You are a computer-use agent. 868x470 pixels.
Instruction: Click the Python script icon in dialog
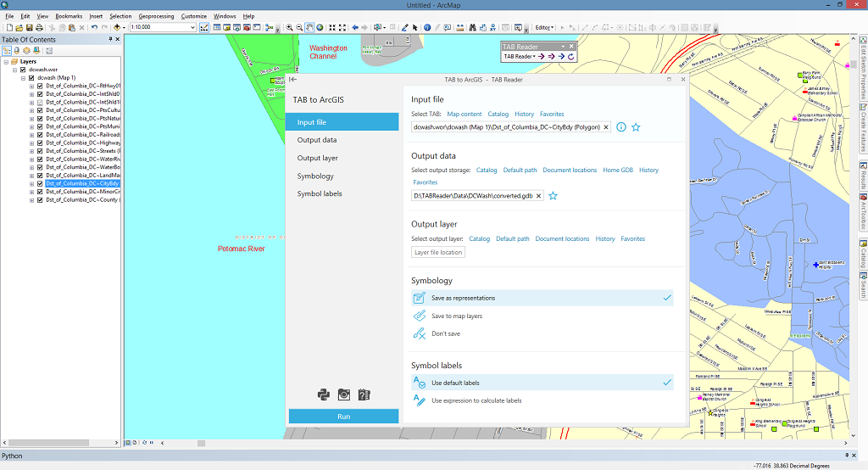(x=324, y=394)
